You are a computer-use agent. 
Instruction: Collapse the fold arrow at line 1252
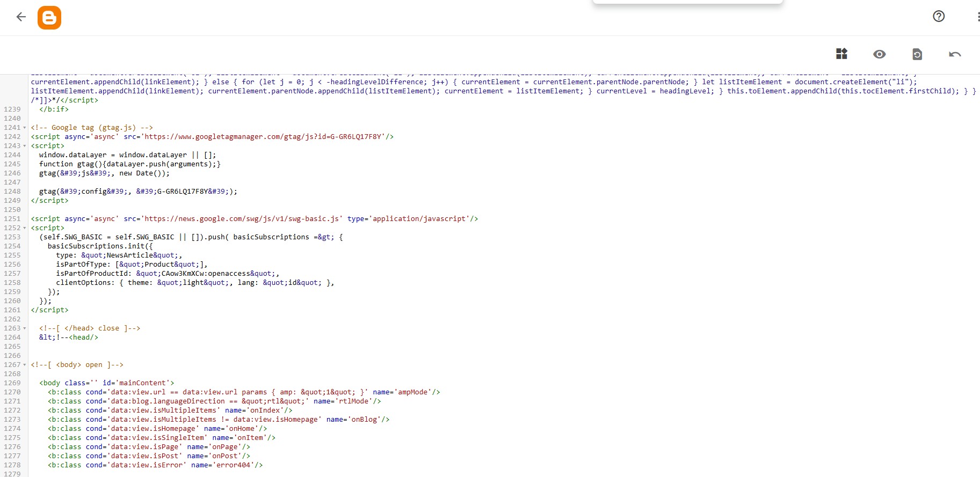(x=25, y=228)
